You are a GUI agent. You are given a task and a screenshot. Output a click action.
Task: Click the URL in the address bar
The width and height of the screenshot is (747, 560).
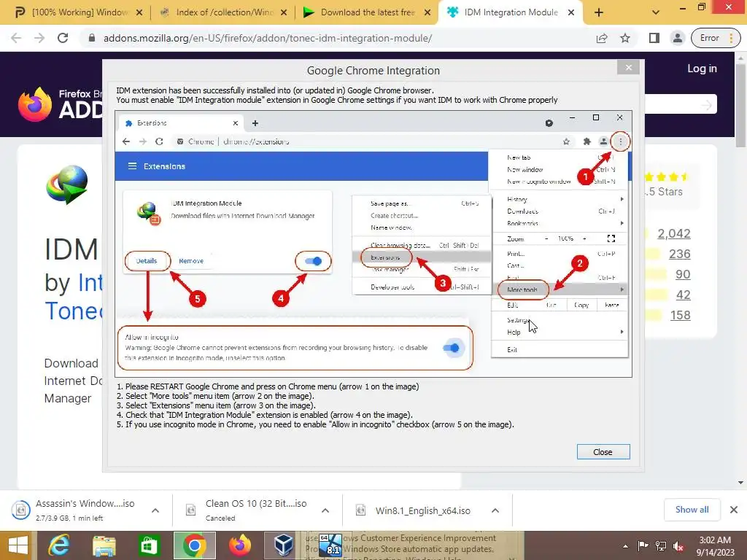point(267,38)
